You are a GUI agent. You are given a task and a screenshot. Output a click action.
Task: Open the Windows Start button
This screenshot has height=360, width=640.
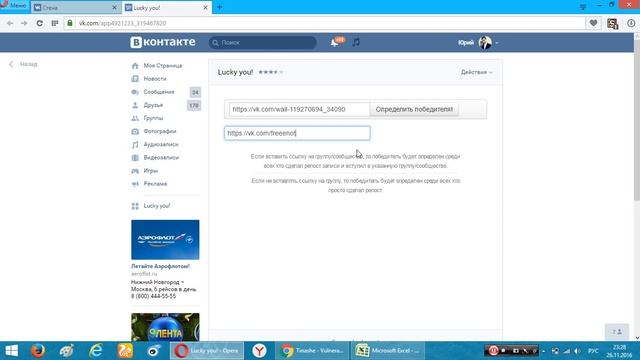tap(11, 351)
